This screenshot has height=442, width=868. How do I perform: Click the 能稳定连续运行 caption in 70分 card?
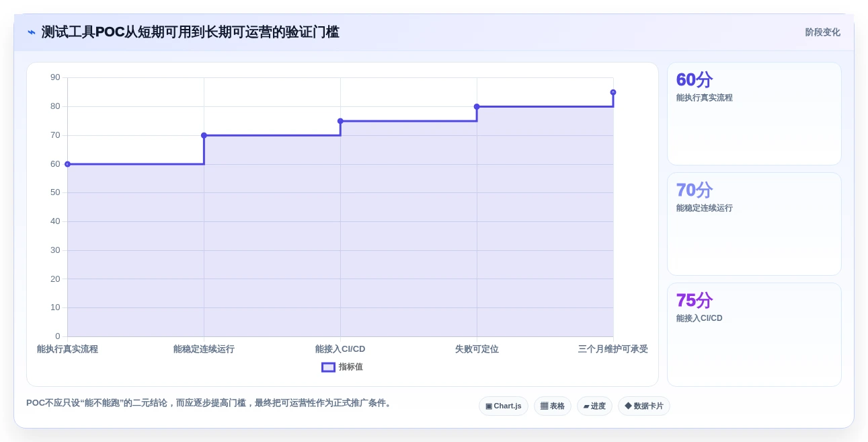click(705, 208)
